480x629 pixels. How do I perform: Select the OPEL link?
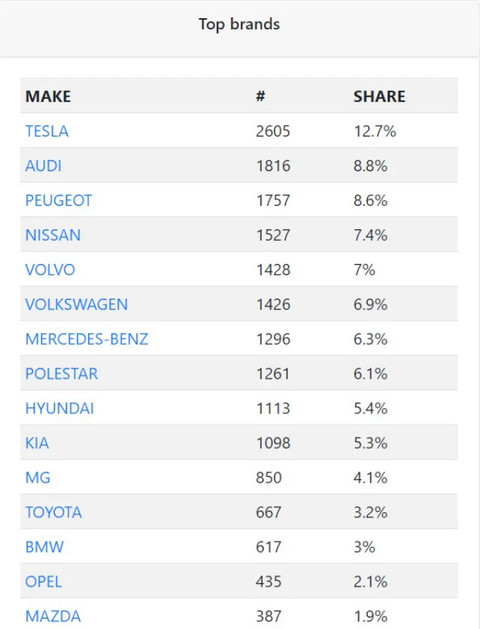point(43,582)
